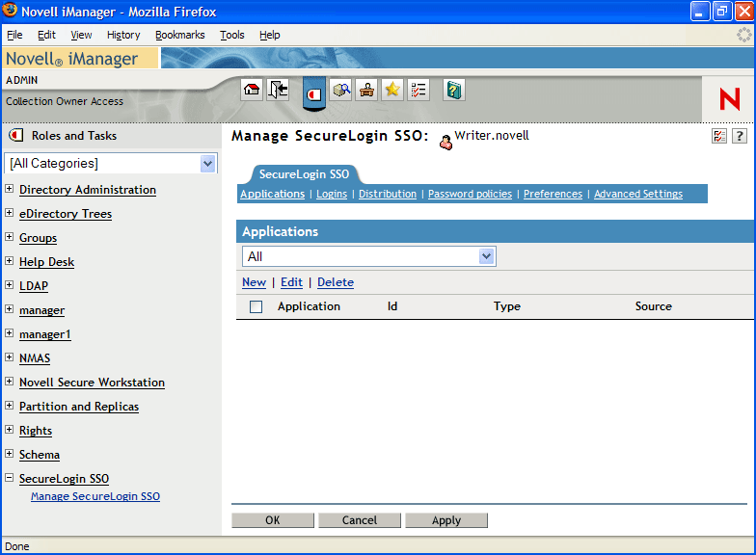Click the Cancel button
The image size is (756, 555).
tap(359, 520)
